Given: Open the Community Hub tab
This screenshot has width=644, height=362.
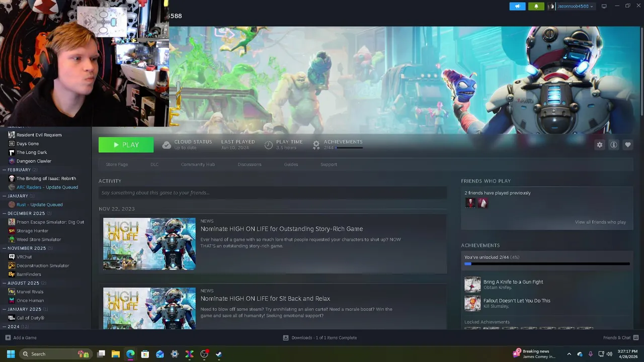Looking at the screenshot, I should (x=198, y=164).
